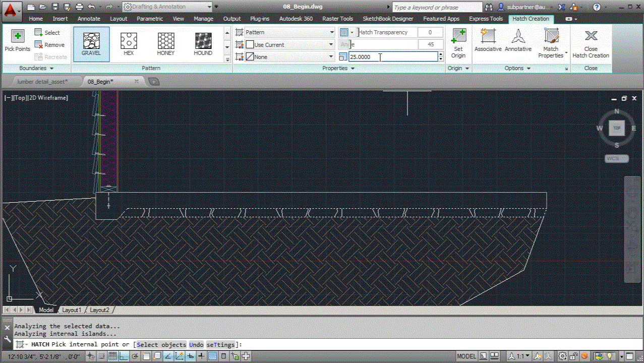Click the toolbar lock icon in status bar

click(x=574, y=356)
